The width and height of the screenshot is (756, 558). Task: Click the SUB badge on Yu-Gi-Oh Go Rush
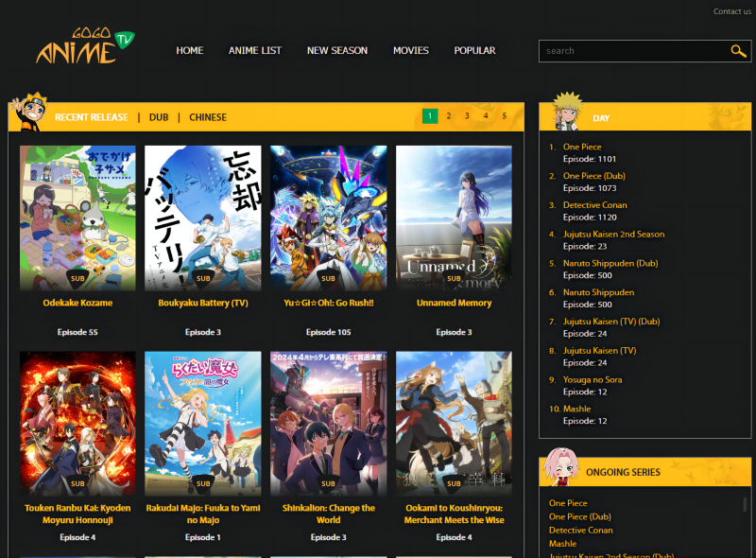point(328,278)
